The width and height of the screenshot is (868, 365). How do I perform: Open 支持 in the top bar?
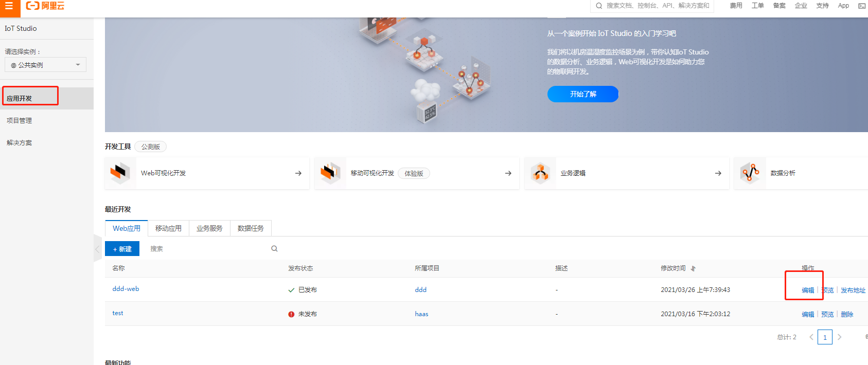822,6
